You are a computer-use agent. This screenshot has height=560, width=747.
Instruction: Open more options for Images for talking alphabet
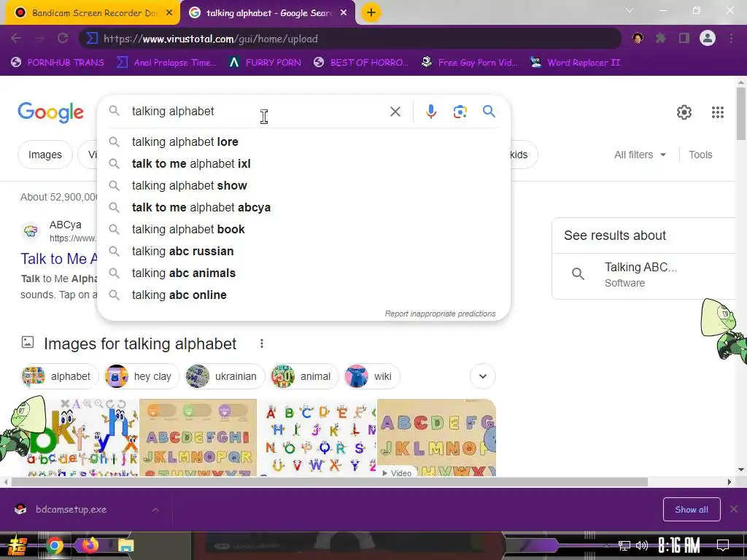click(x=262, y=343)
